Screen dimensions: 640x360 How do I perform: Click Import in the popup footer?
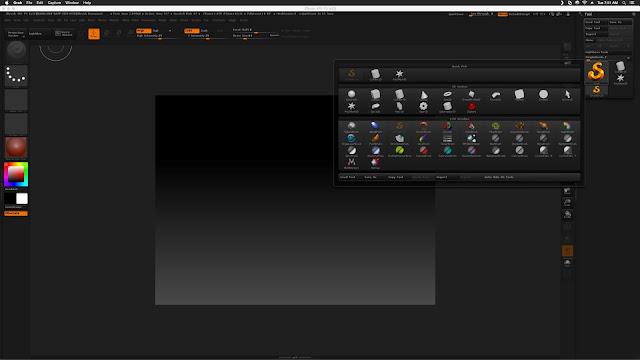pos(442,177)
